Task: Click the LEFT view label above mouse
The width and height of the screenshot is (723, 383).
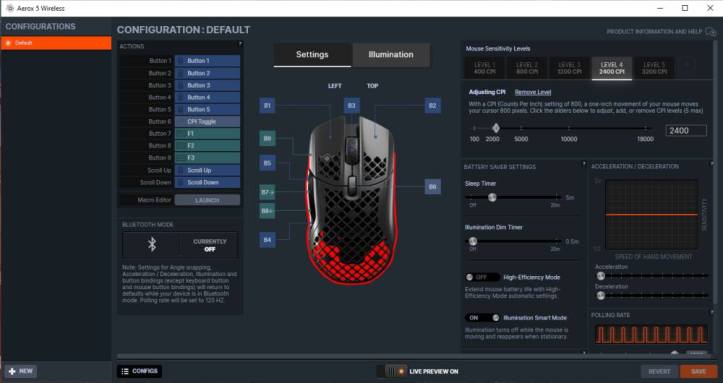Action: pos(335,86)
